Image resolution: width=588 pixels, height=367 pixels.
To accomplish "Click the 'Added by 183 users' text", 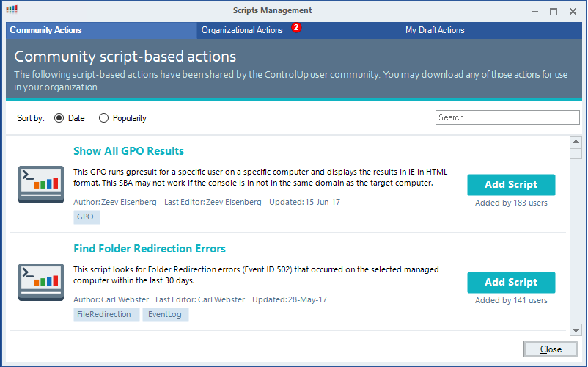I will pyautogui.click(x=511, y=203).
